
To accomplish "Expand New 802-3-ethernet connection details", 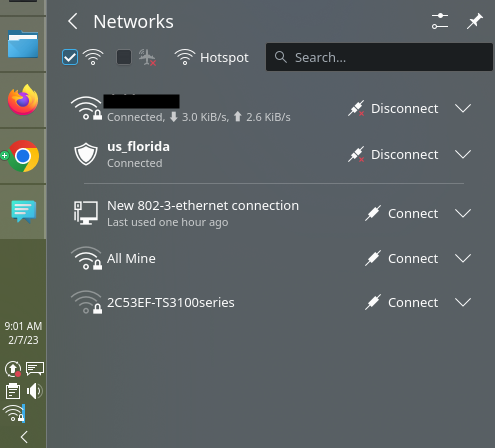I will (x=463, y=213).
